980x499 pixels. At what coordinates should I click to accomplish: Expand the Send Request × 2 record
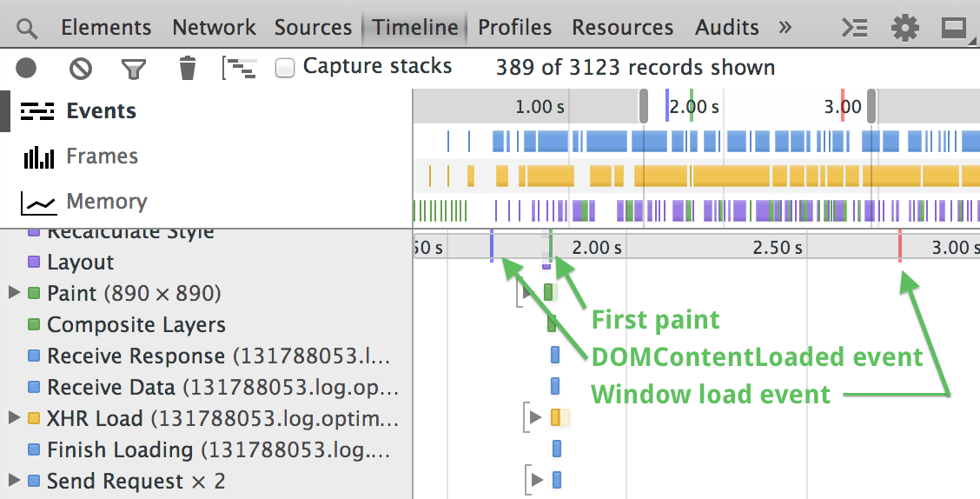(14, 481)
